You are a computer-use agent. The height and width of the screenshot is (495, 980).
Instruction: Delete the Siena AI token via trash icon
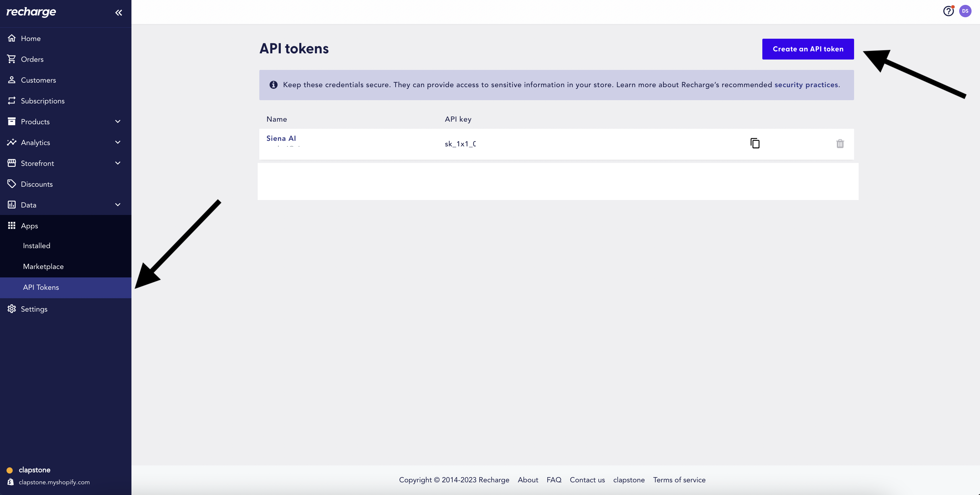coord(840,144)
